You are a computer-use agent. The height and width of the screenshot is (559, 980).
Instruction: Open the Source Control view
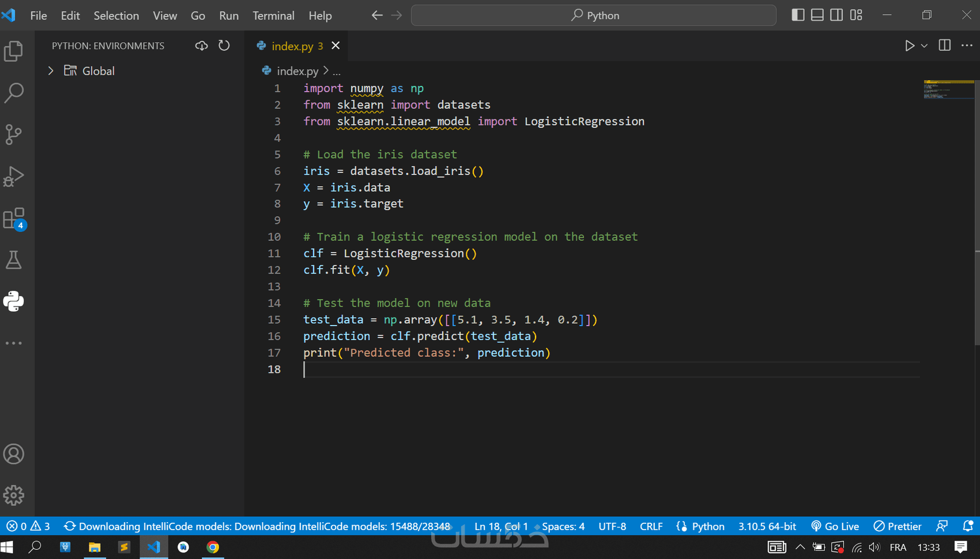click(14, 134)
